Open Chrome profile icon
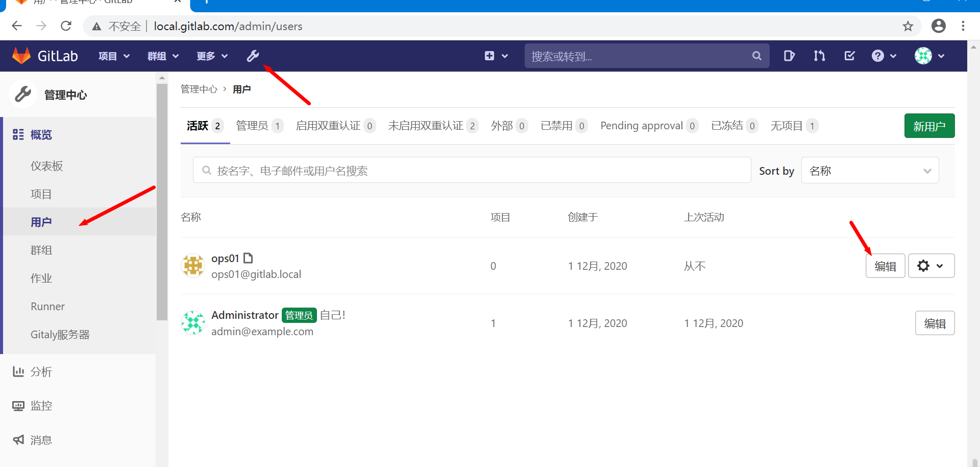Screen dimensions: 980x467 click(x=938, y=26)
